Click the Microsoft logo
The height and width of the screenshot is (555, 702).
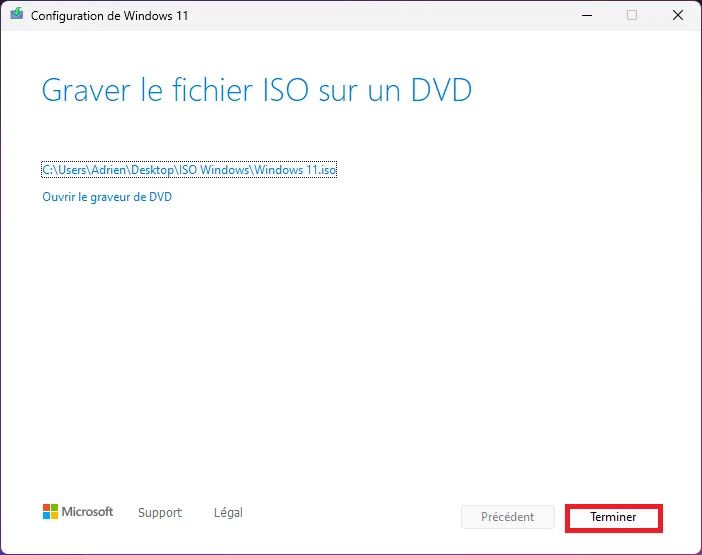coord(78,512)
